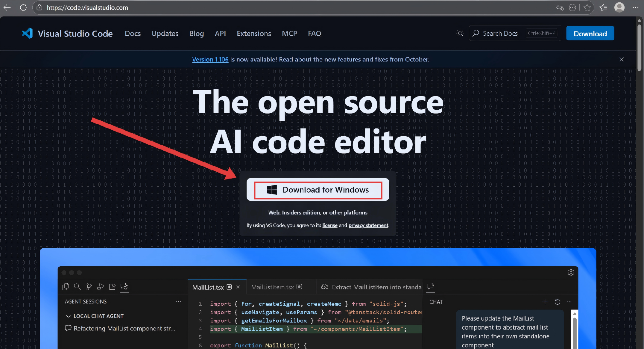Open the Explorer icon in the activity bar

pos(66,287)
